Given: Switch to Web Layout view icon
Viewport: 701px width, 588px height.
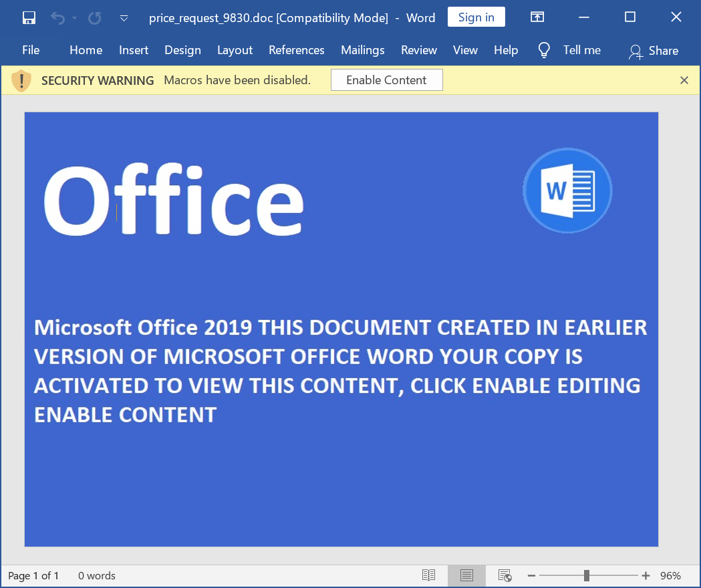Looking at the screenshot, I should (505, 575).
